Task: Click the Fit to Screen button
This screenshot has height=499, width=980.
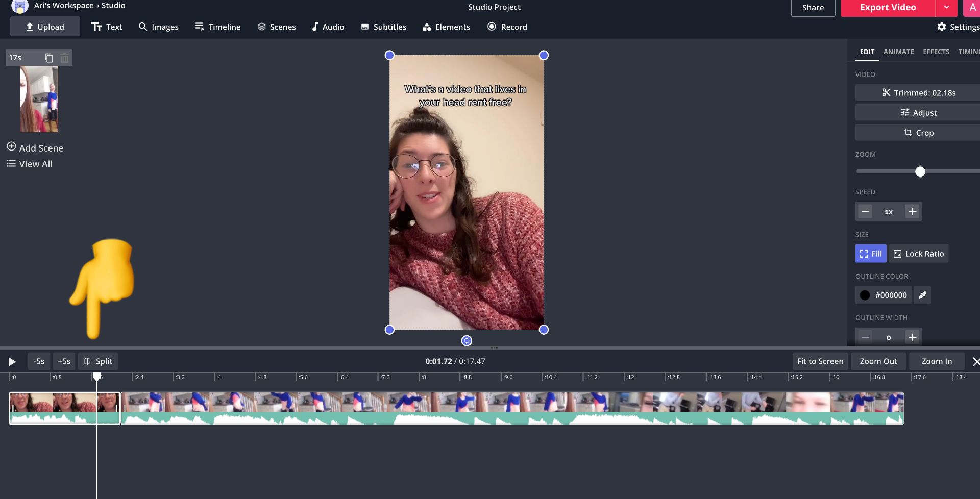Action: 820,361
